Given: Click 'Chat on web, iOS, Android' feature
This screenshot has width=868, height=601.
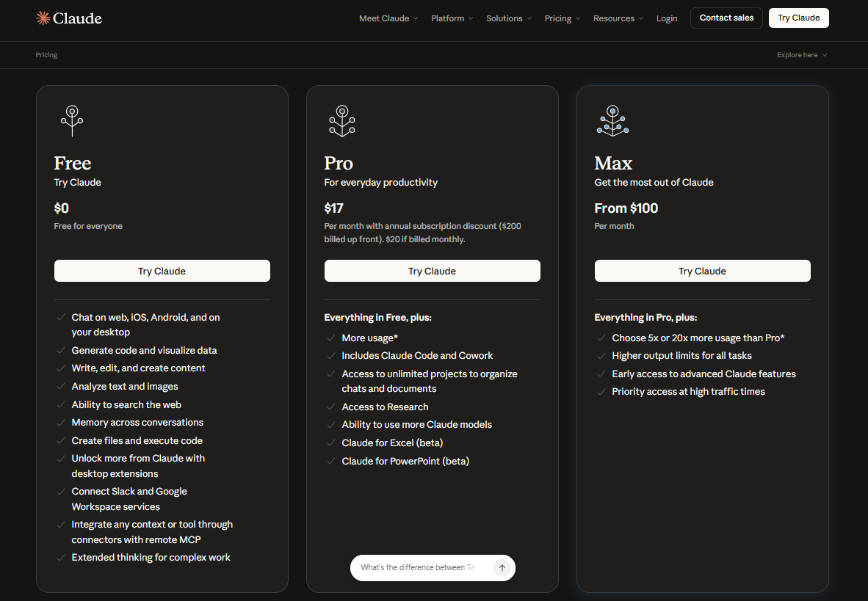Looking at the screenshot, I should (145, 324).
